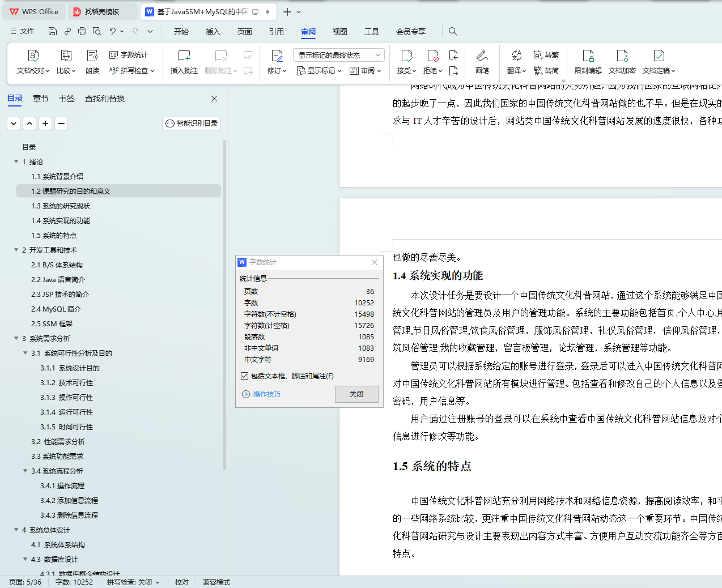Switch to the 页面 ribbon tab

[245, 32]
